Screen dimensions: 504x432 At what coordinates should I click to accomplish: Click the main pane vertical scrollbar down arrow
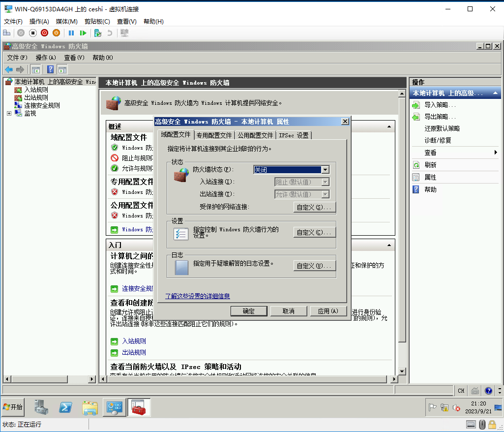(x=402, y=371)
